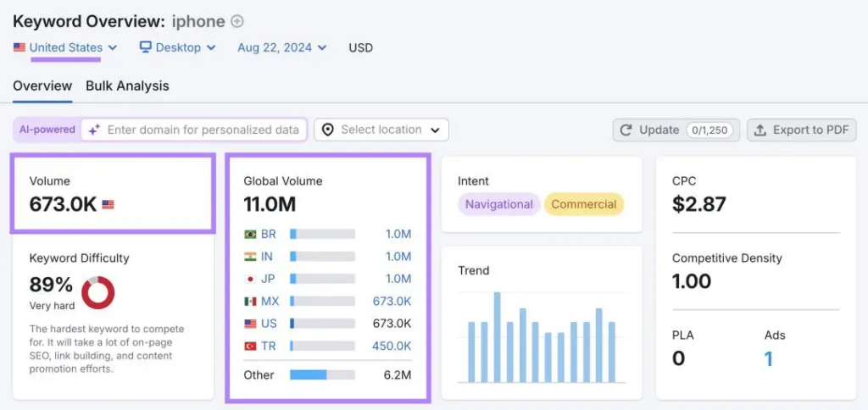The image size is (868, 410).
Task: Click the US flag in Global Volume list
Action: point(250,324)
